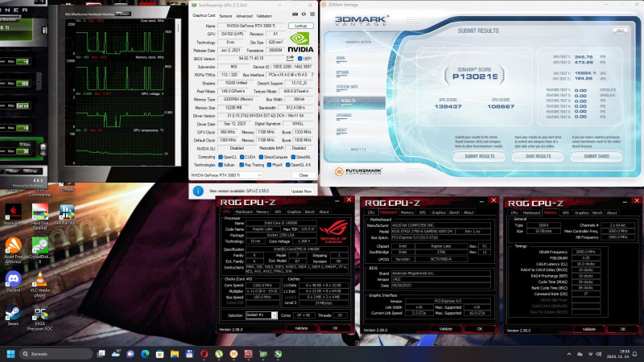Viewport: 644px width, 362px height.
Task: Click the Curve slider in Afterburner panel
Action: pyautogui.click(x=23, y=105)
